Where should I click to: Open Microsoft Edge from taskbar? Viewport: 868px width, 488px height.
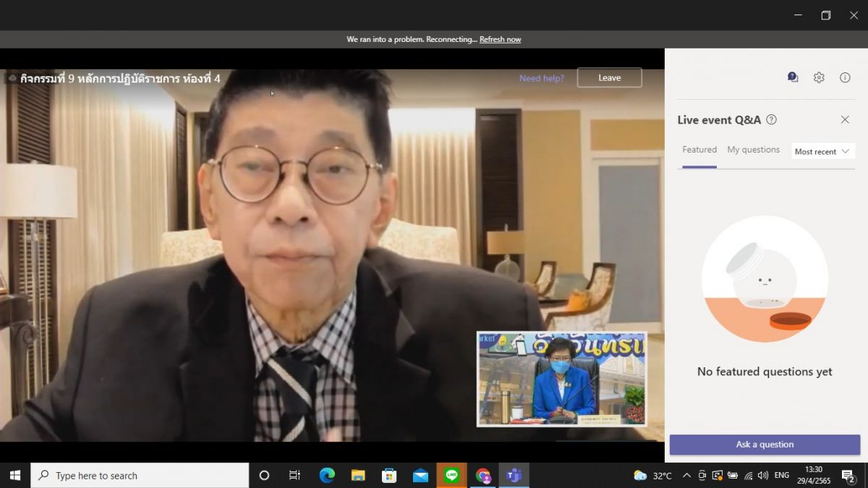tap(327, 476)
